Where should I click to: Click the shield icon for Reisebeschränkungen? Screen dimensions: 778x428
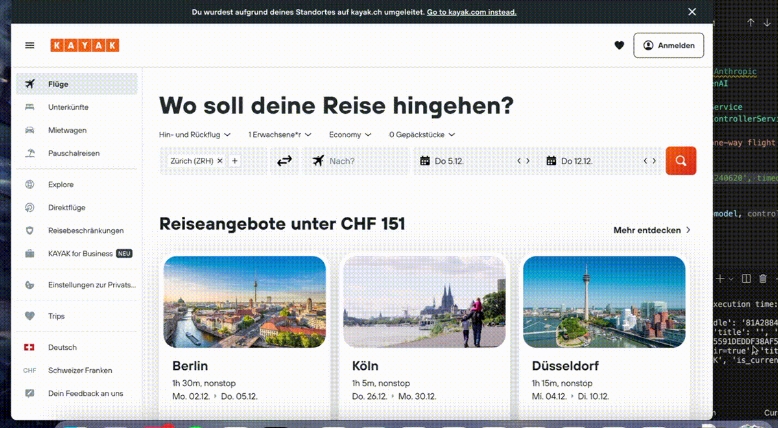[x=30, y=230]
